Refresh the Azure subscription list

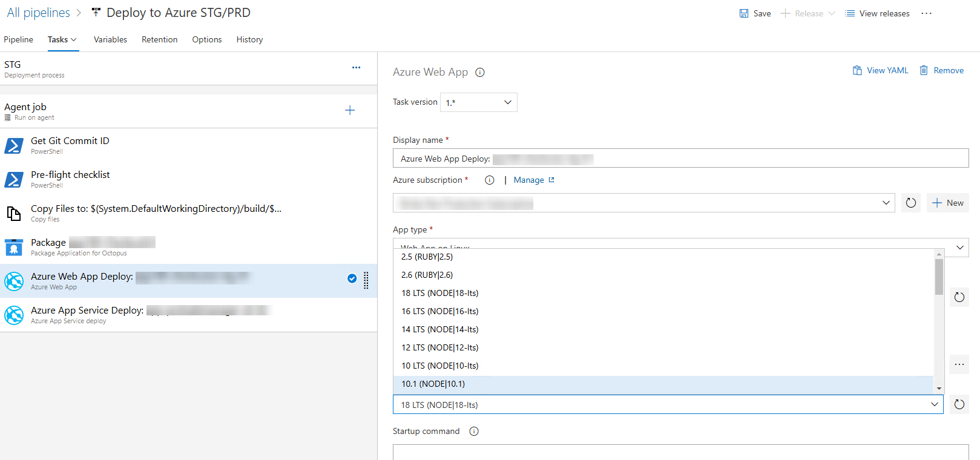(x=911, y=203)
